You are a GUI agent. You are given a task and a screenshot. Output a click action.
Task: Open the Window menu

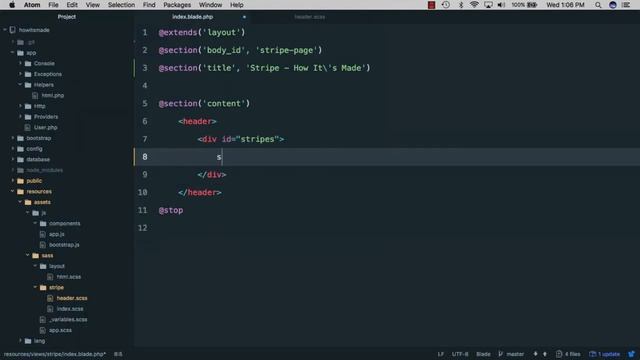211,5
